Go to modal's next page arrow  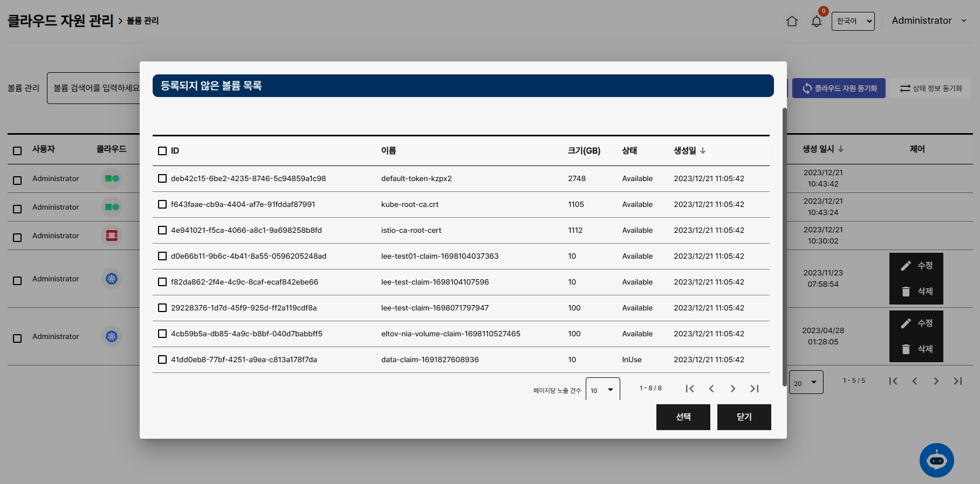(733, 389)
